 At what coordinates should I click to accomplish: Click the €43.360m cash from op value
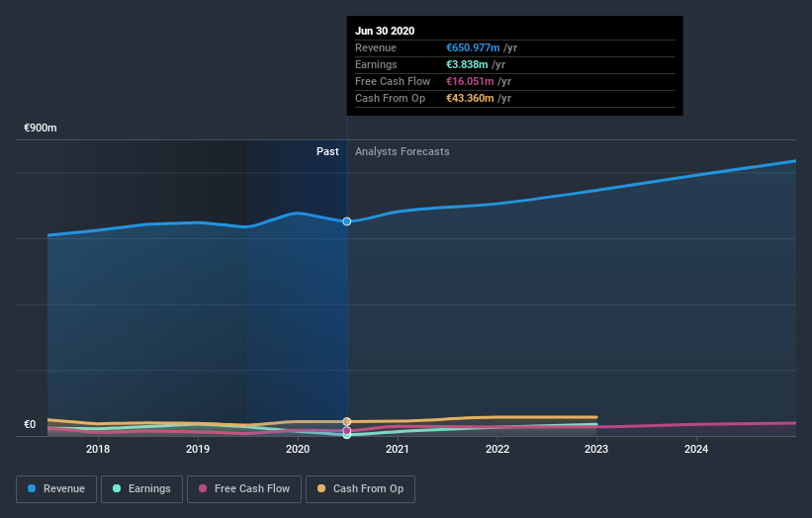pos(470,98)
